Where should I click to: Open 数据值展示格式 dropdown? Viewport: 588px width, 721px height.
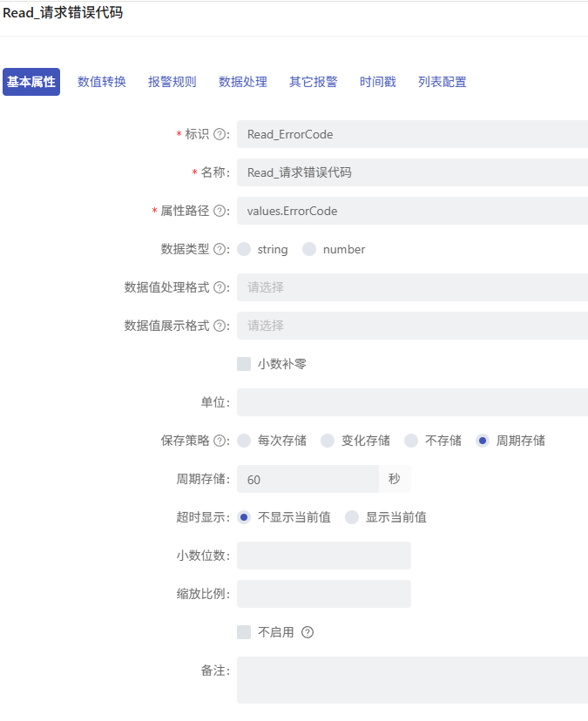click(x=412, y=326)
